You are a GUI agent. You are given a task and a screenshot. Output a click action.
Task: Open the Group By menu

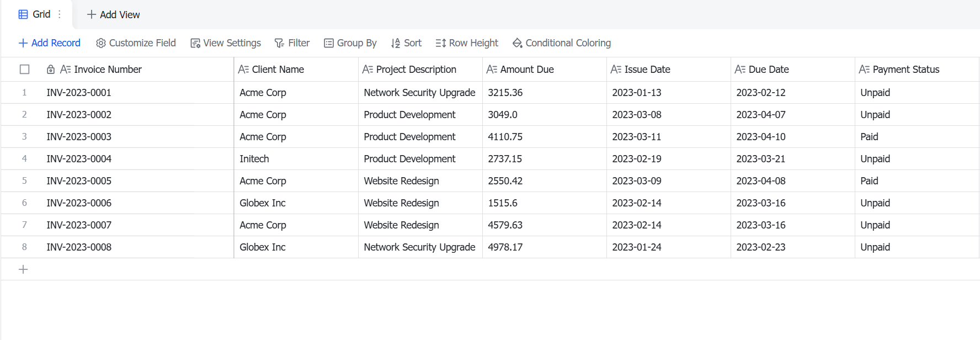350,43
